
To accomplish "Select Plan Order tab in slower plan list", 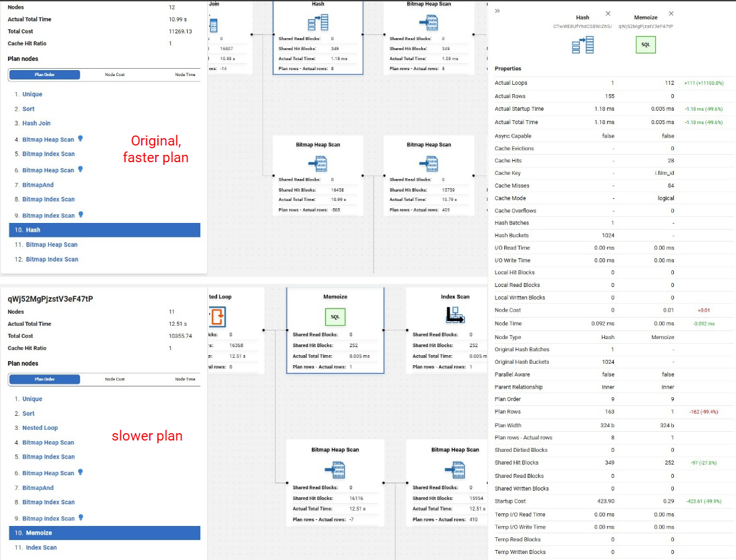I will 45,379.
